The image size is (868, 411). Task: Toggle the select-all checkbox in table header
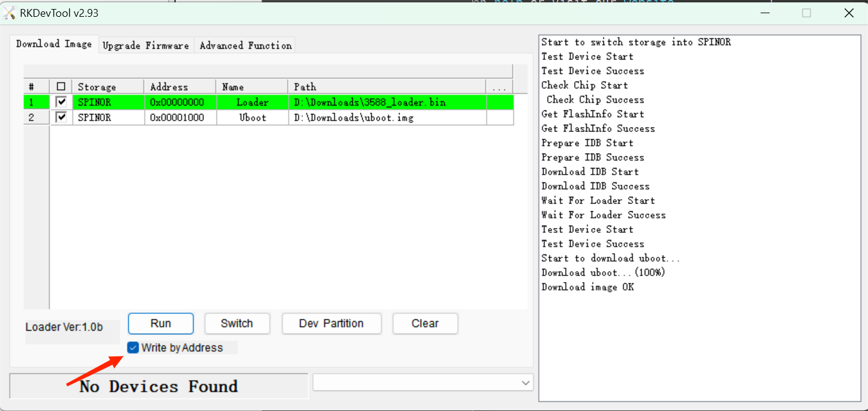coord(61,86)
